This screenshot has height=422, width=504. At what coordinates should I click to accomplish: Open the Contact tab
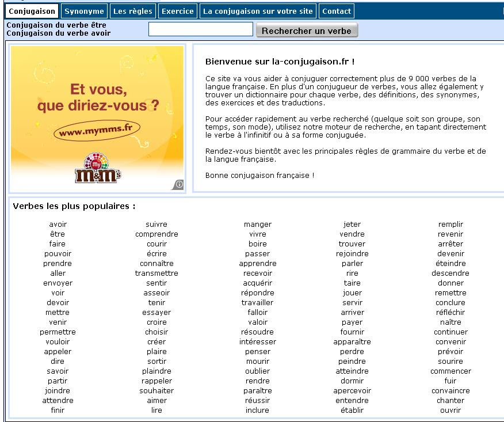tap(337, 12)
